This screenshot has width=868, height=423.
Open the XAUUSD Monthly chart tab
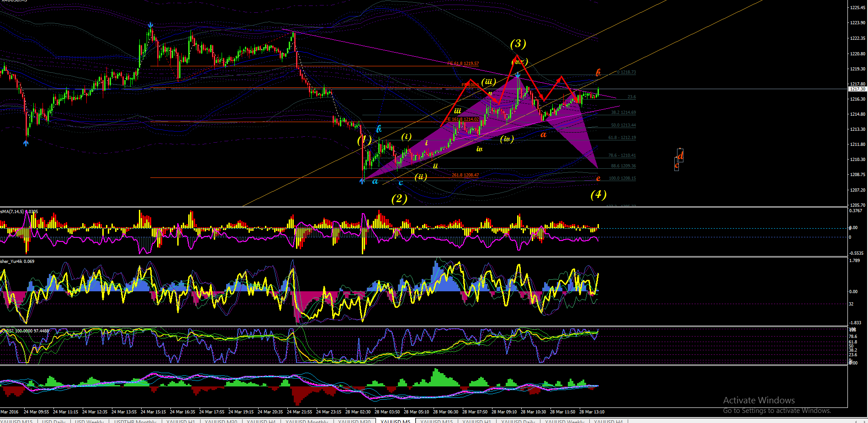tap(307, 421)
